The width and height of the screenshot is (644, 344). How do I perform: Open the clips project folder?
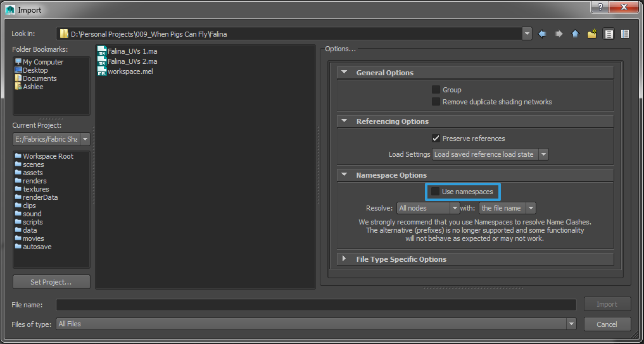pos(25,206)
